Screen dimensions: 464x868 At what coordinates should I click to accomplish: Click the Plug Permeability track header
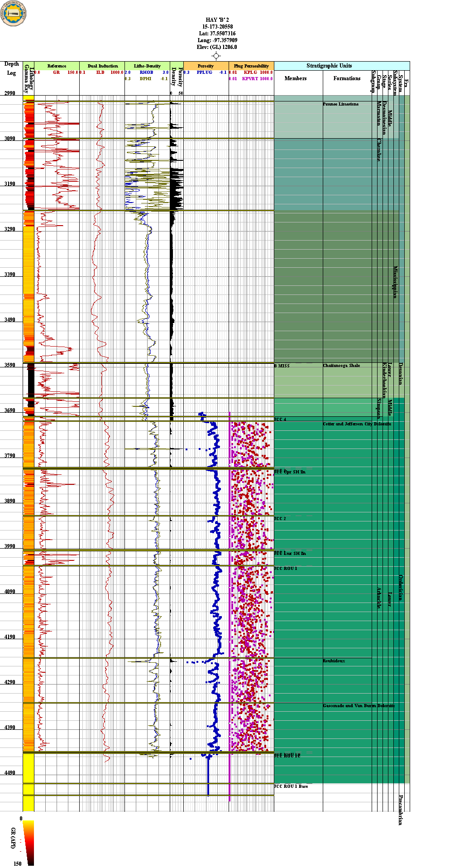click(x=251, y=66)
